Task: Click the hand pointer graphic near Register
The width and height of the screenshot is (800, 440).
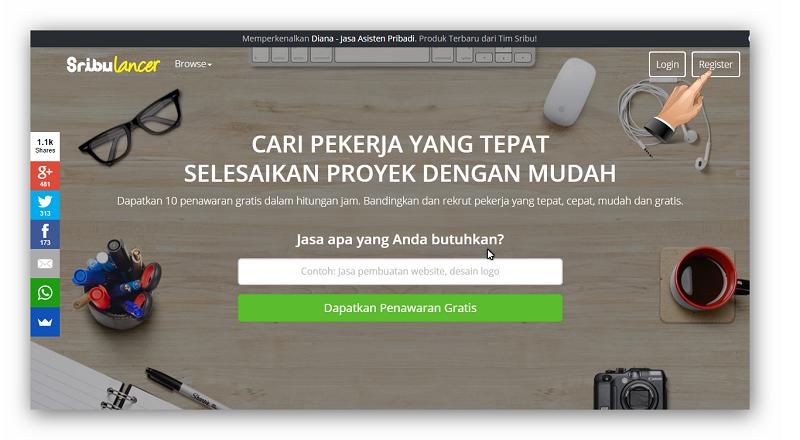Action: coord(678,106)
